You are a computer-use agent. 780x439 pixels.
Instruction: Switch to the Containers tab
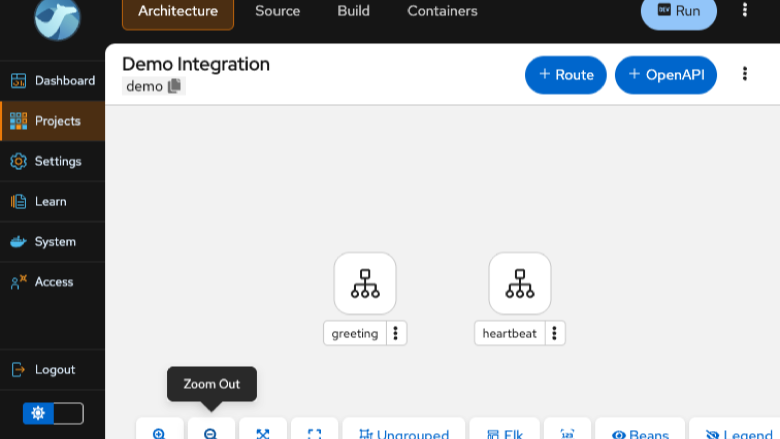coord(442,11)
